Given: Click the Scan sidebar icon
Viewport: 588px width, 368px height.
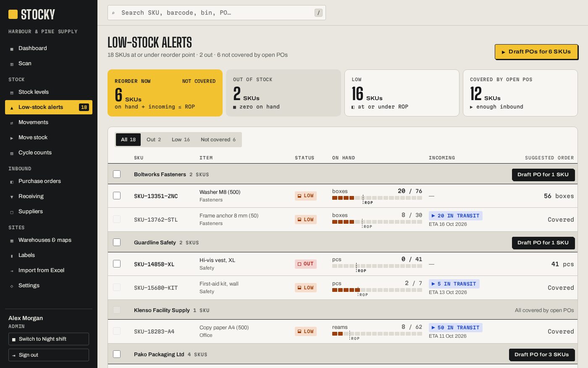Looking at the screenshot, I should click(x=12, y=64).
